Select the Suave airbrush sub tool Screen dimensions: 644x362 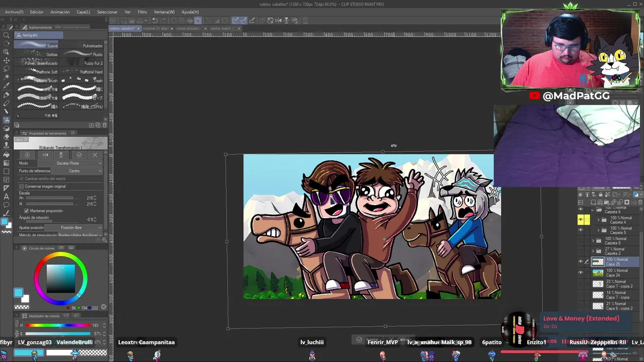[36, 46]
